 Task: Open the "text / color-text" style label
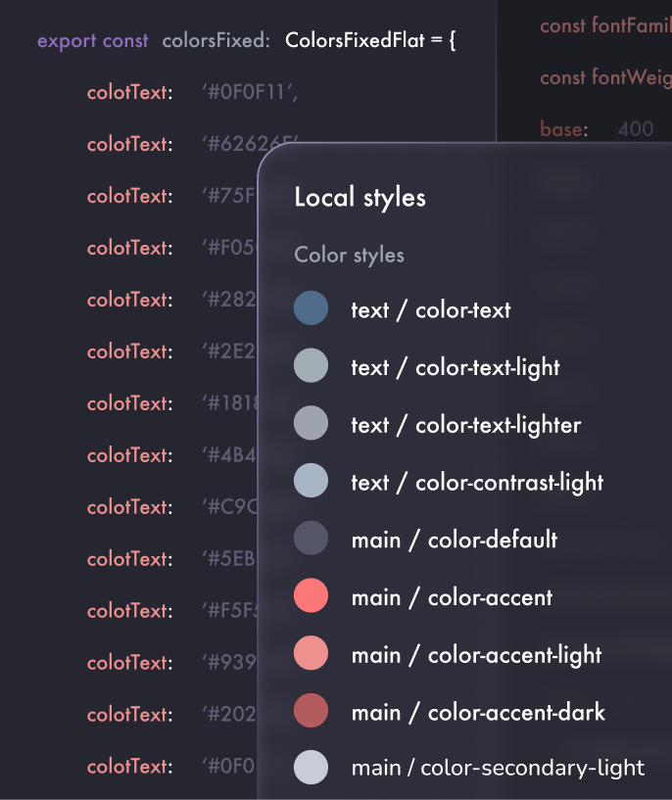pos(431,310)
